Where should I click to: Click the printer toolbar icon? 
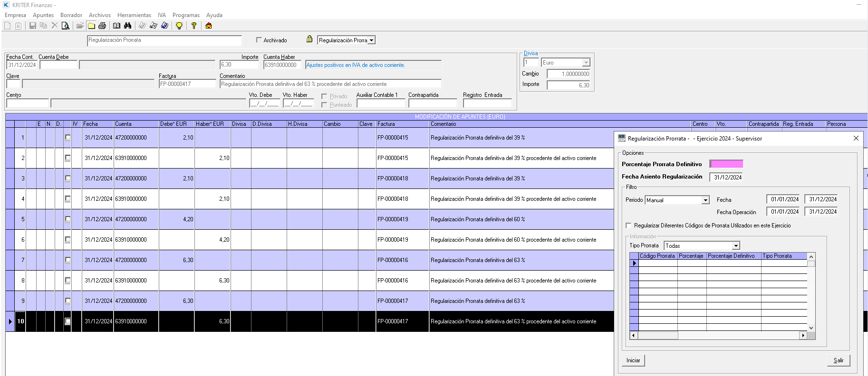tap(102, 26)
